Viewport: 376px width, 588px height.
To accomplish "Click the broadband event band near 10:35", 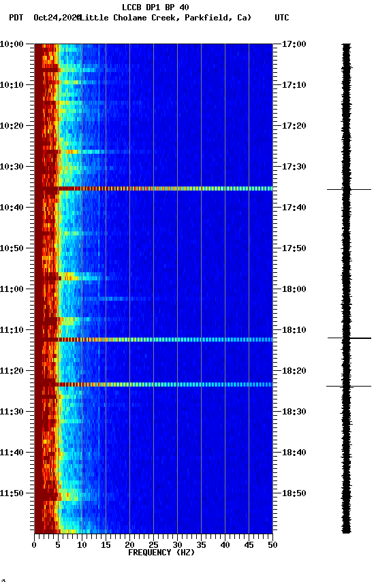I will tap(153, 189).
